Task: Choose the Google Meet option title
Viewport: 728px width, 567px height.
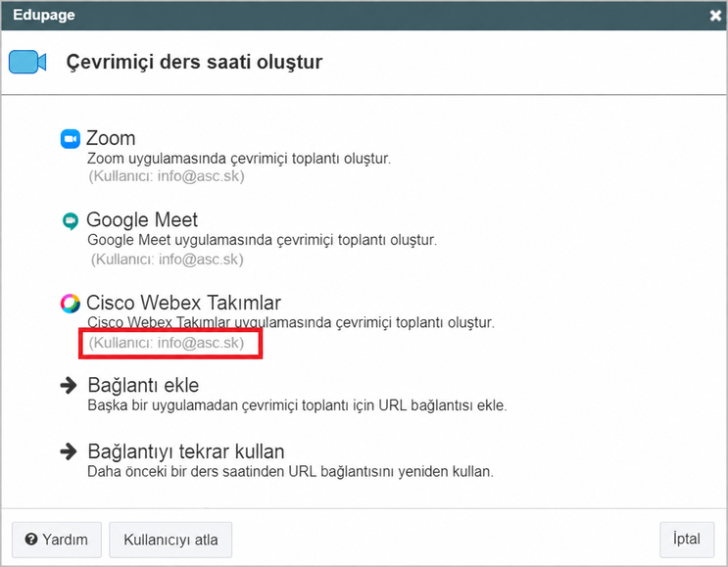Action: pyautogui.click(x=142, y=220)
